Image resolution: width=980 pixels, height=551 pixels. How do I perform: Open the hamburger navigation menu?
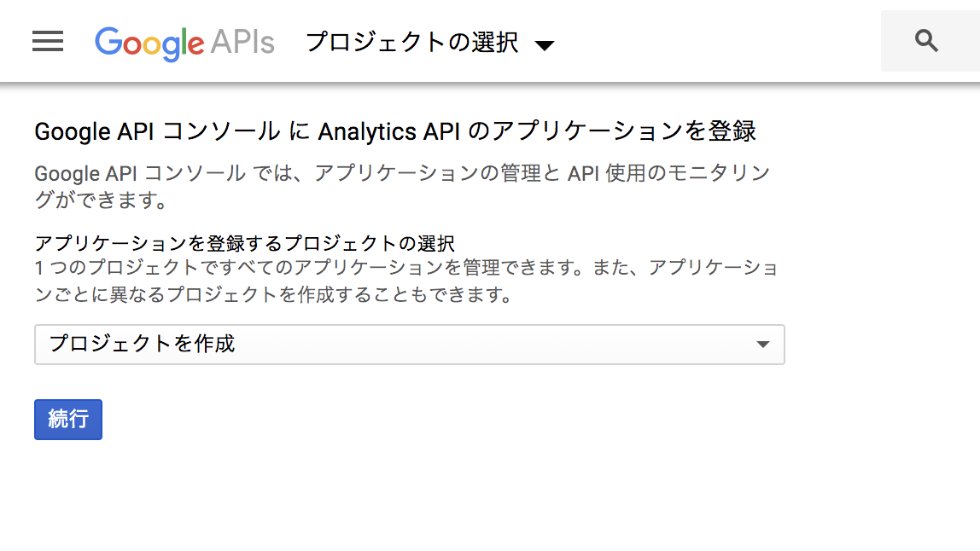pyautogui.click(x=48, y=41)
